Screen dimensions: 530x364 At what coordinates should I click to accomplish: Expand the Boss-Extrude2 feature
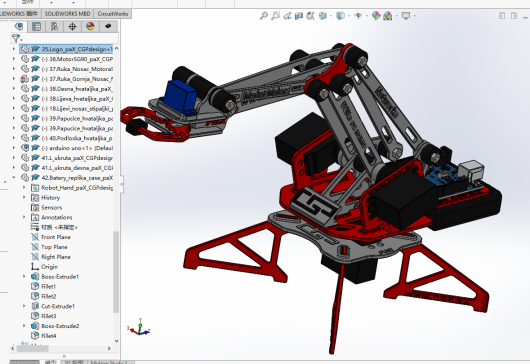(24, 326)
